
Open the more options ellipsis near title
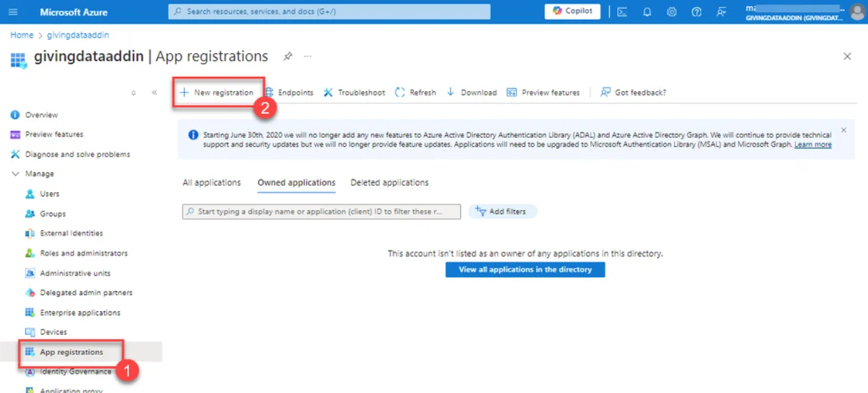coord(308,57)
